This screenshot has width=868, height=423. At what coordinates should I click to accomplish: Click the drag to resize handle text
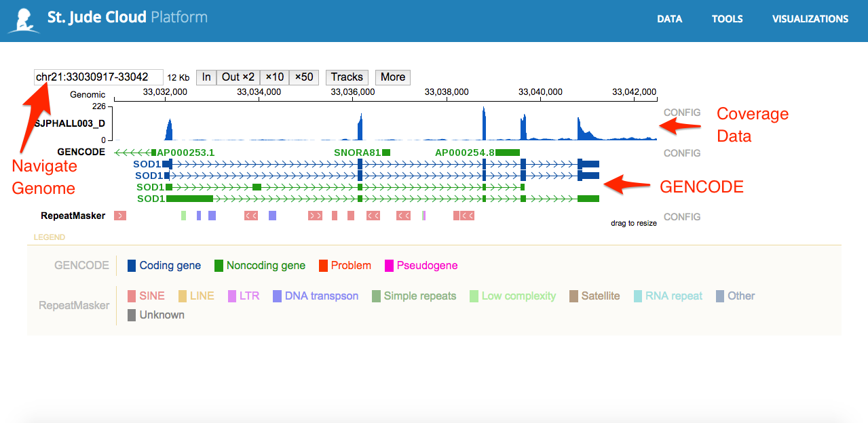pyautogui.click(x=634, y=223)
